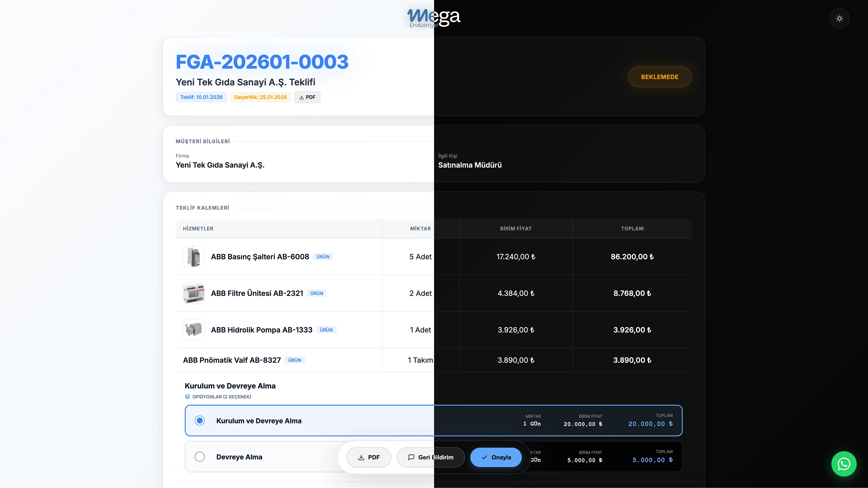Click the ÜRÜN tag on ABB Pnömatik Valf

click(x=295, y=360)
